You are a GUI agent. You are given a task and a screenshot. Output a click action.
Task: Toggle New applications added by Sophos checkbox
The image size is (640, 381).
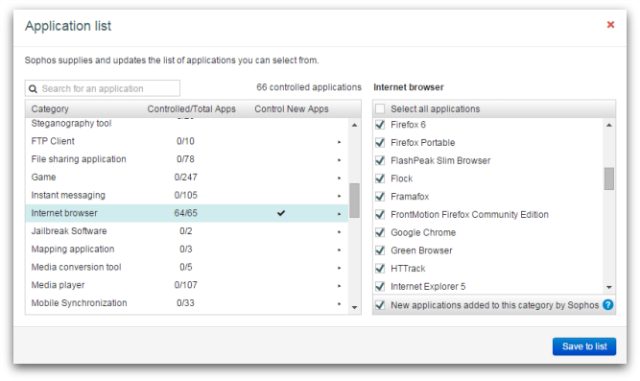click(x=380, y=305)
